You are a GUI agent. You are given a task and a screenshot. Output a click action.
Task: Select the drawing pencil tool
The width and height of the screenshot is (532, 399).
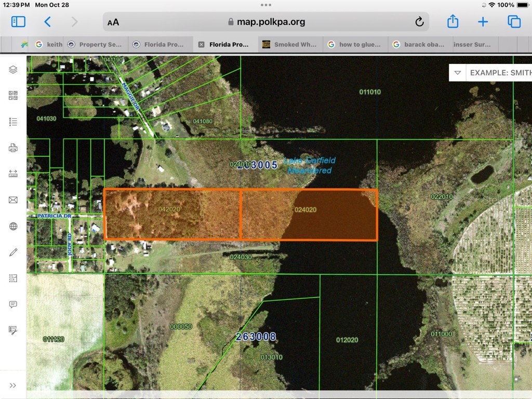pos(13,252)
